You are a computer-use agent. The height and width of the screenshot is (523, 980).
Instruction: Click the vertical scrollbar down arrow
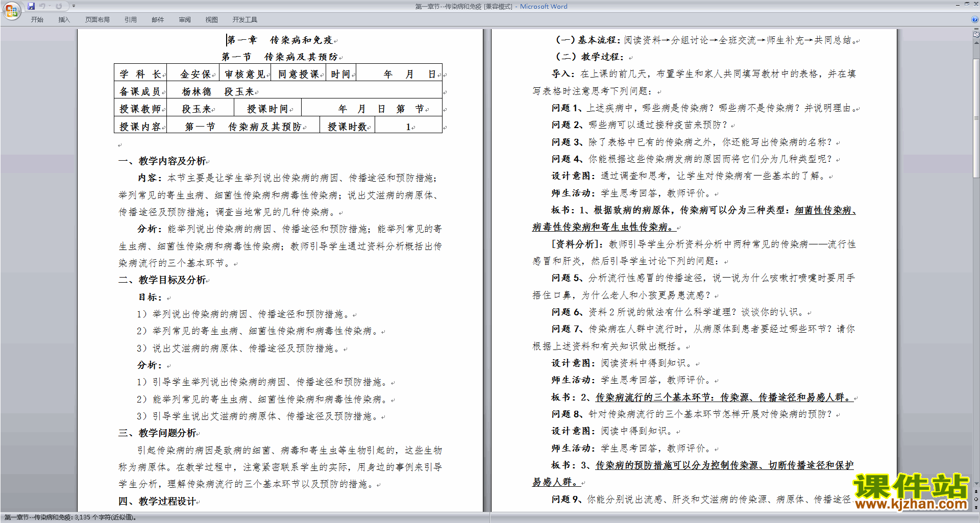[976, 484]
